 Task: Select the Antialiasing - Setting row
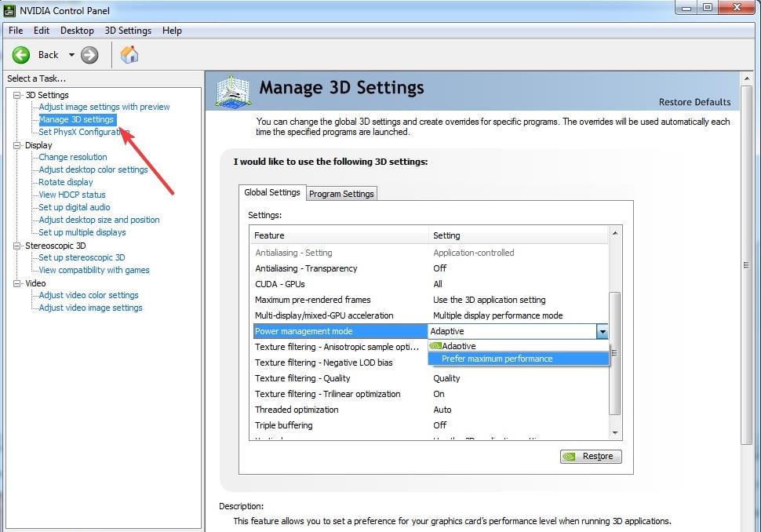[x=431, y=253]
